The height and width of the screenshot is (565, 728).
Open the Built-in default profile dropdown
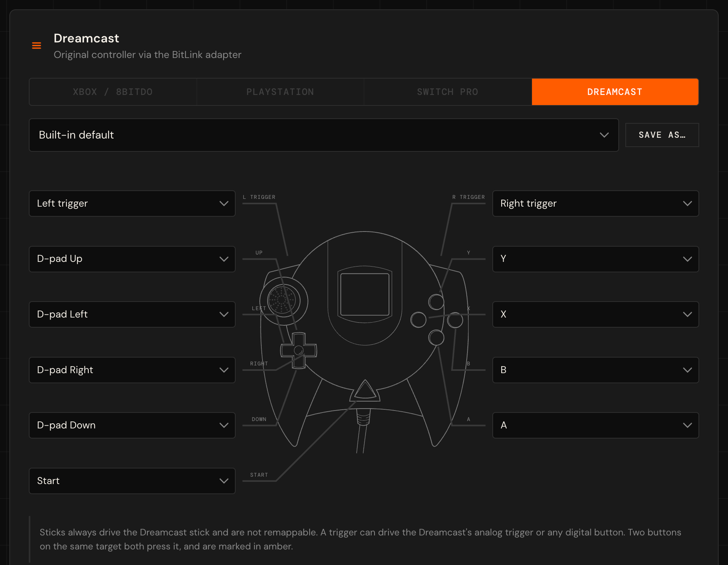click(324, 135)
